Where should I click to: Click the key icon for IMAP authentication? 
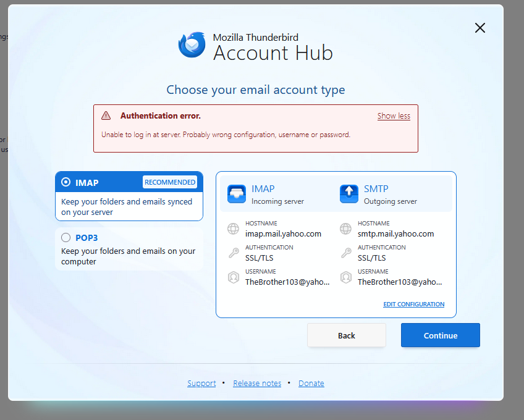click(x=234, y=253)
